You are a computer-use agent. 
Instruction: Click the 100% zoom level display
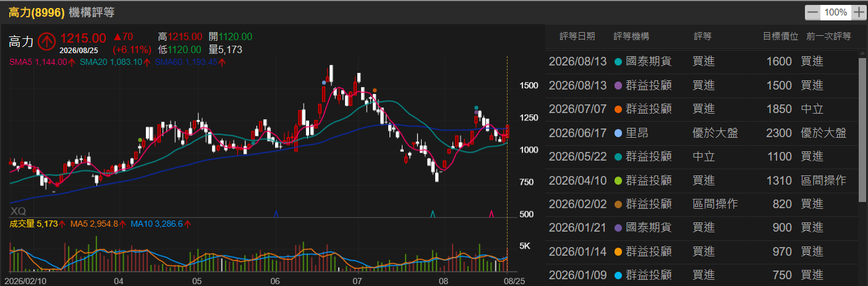(x=835, y=12)
